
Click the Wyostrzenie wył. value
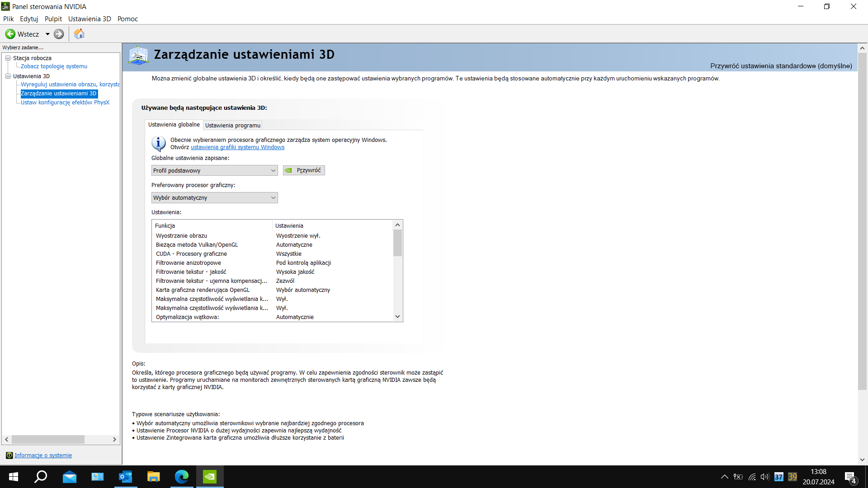coord(298,236)
